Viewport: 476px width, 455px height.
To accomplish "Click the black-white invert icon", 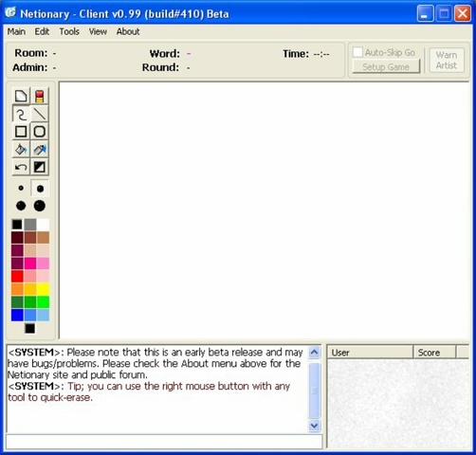I will coord(40,167).
